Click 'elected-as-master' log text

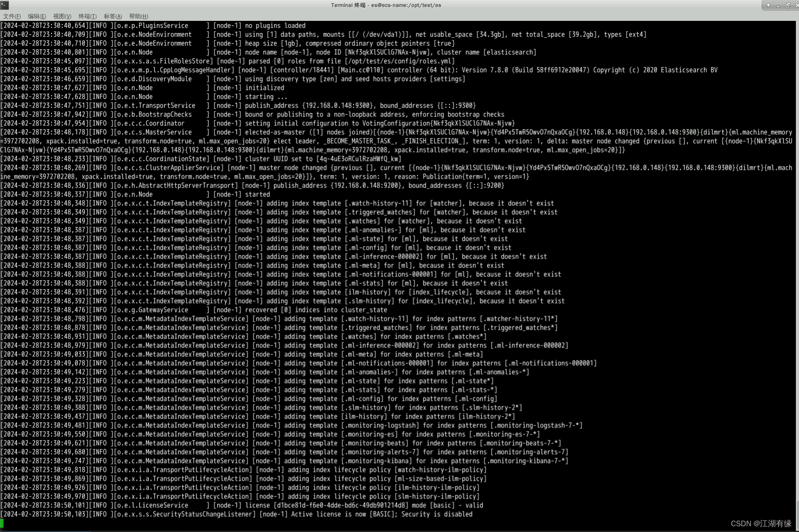[x=275, y=132]
